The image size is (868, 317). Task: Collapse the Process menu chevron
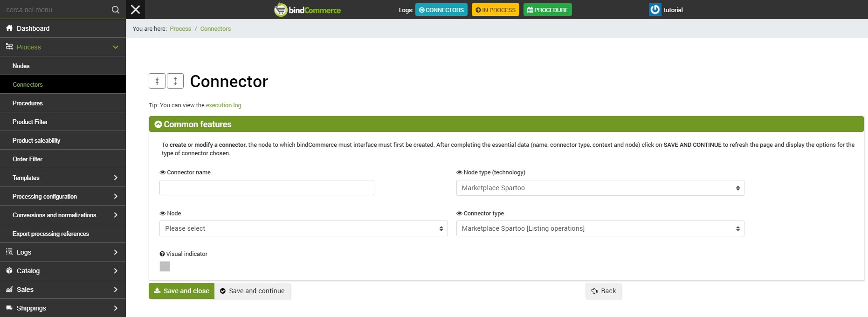coord(116,47)
